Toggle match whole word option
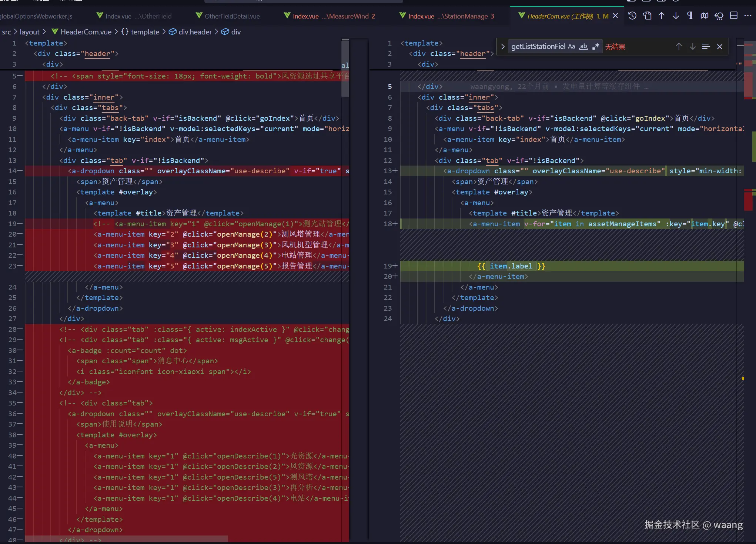Image resolution: width=756 pixels, height=544 pixels. pos(583,47)
